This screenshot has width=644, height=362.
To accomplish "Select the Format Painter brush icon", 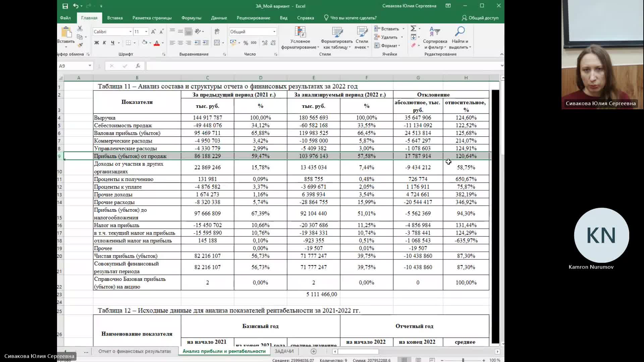I will coord(80,45).
